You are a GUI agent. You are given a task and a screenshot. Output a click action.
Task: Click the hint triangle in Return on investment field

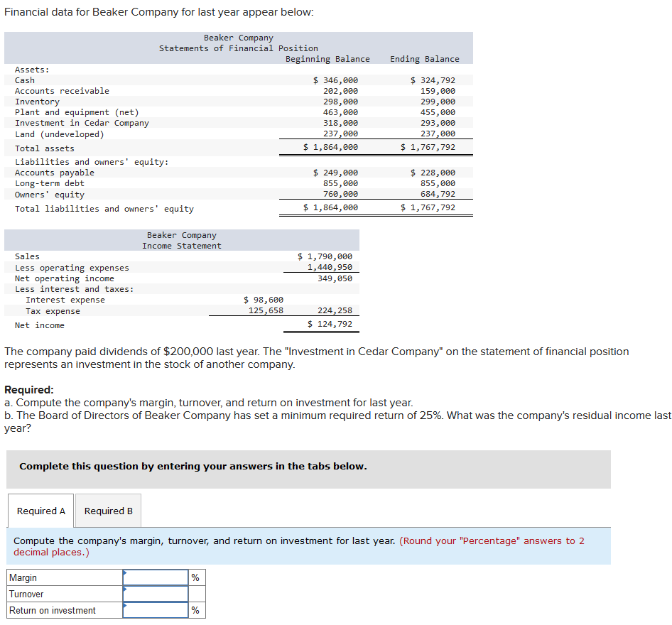pyautogui.click(x=126, y=607)
